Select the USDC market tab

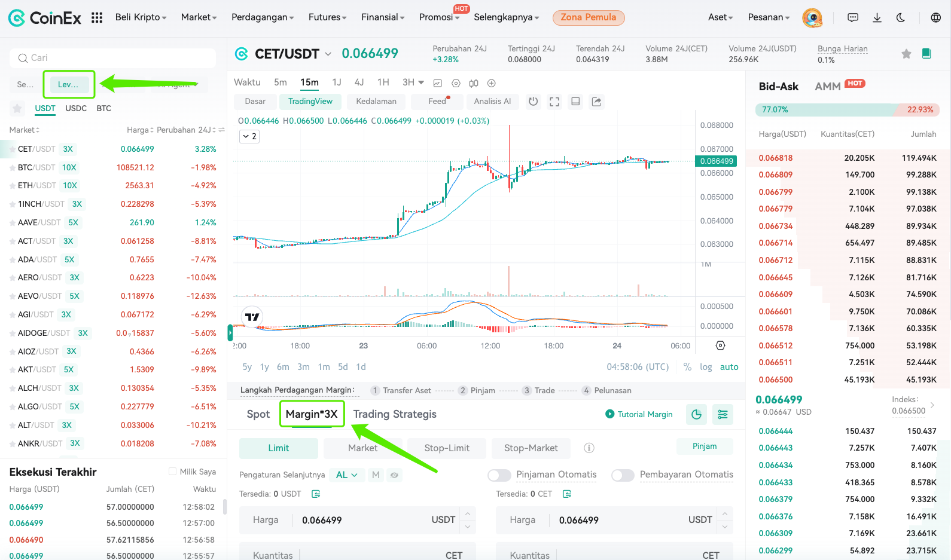pos(76,108)
